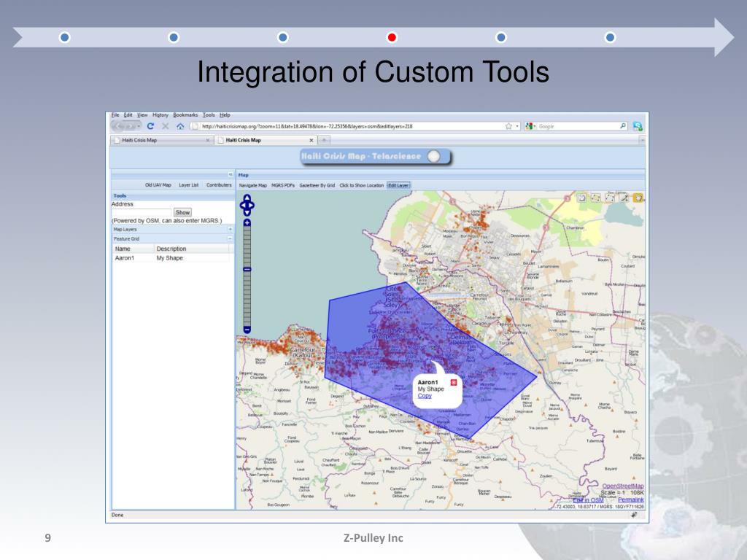Open the OpenStreetMap attribution link

click(x=623, y=486)
